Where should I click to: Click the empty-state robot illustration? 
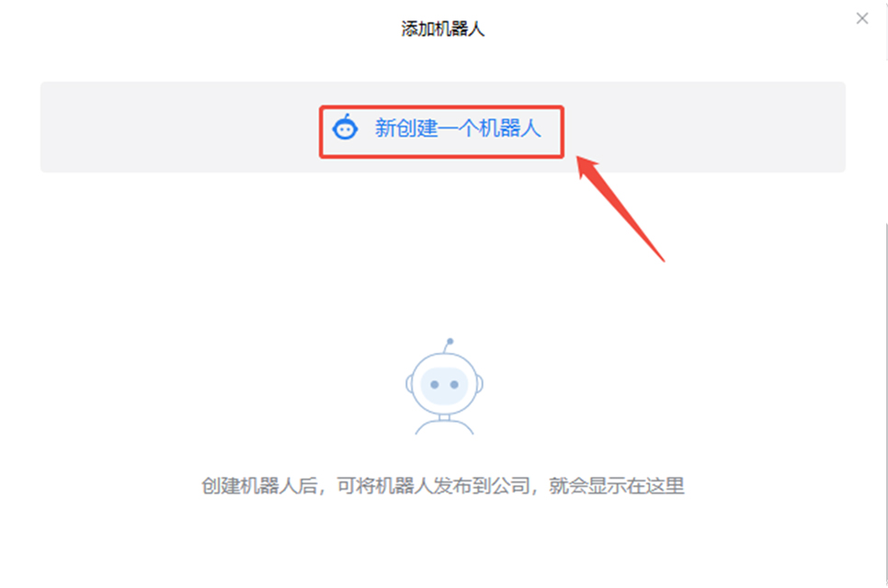pos(445,387)
